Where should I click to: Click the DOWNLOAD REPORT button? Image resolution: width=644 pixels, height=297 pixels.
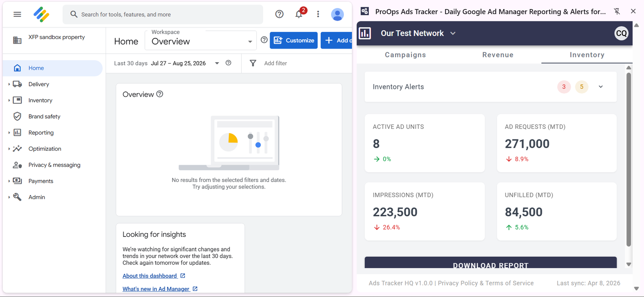(x=491, y=263)
